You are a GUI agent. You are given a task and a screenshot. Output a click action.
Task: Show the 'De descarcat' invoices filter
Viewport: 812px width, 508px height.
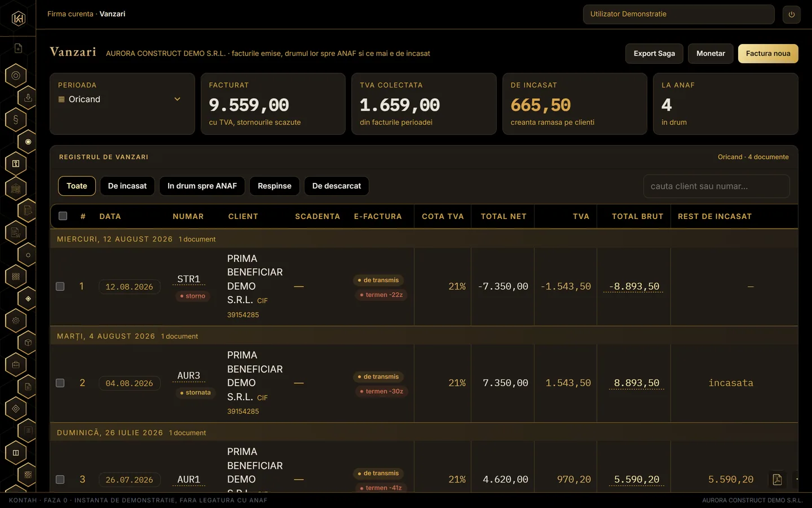337,186
